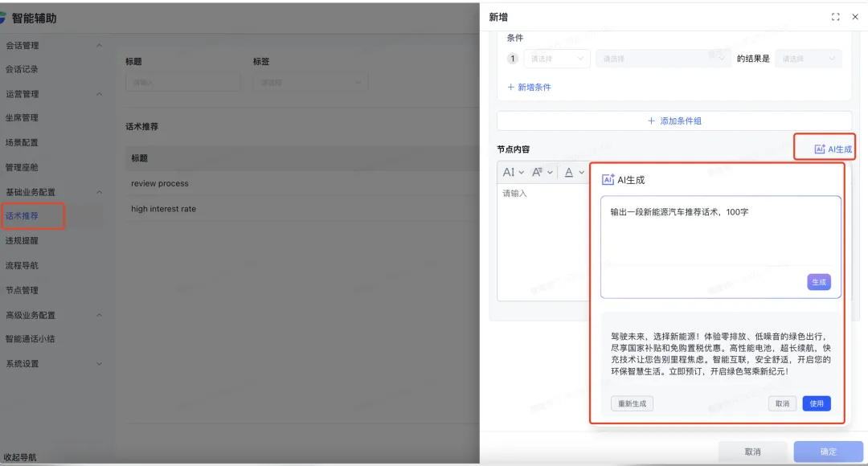Click inside the AI prompt text area

click(x=719, y=237)
